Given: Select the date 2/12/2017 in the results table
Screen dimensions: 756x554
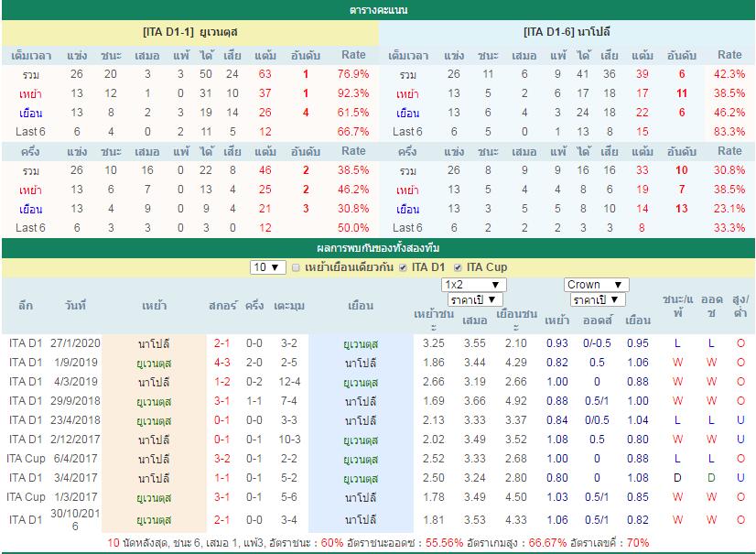Looking at the screenshot, I should click(x=75, y=440).
